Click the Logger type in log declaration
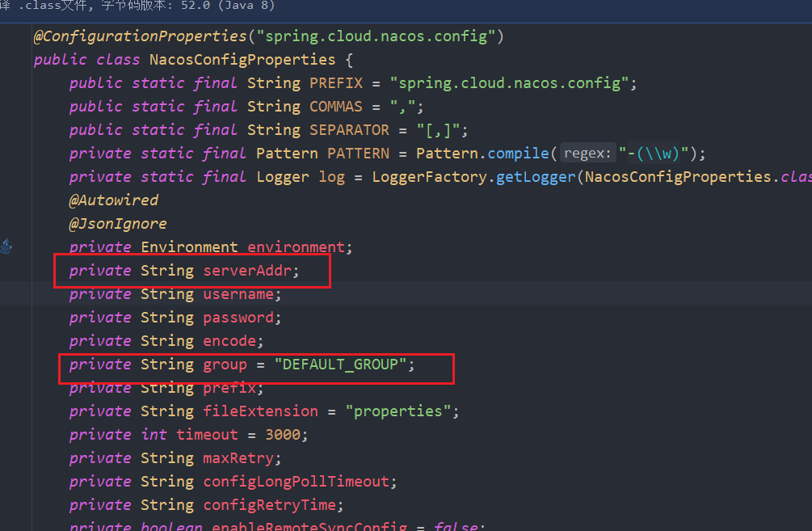 tap(283, 177)
